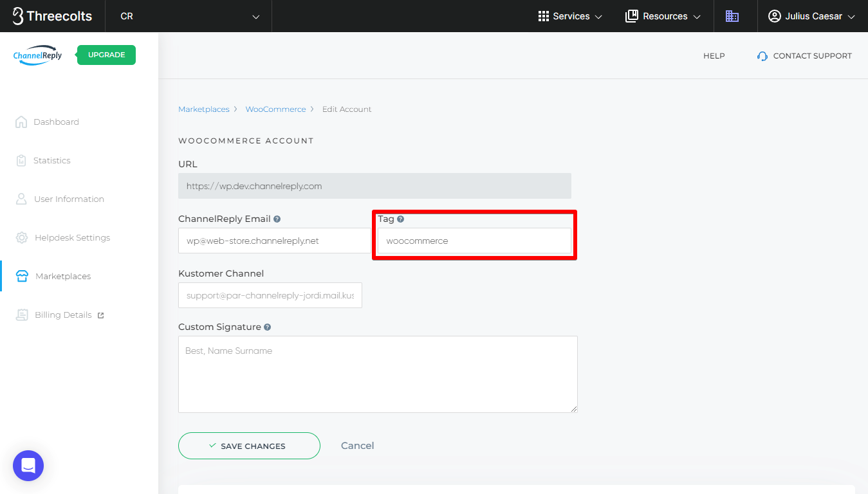The image size is (868, 494).
Task: Click the headset support icon
Action: click(762, 56)
